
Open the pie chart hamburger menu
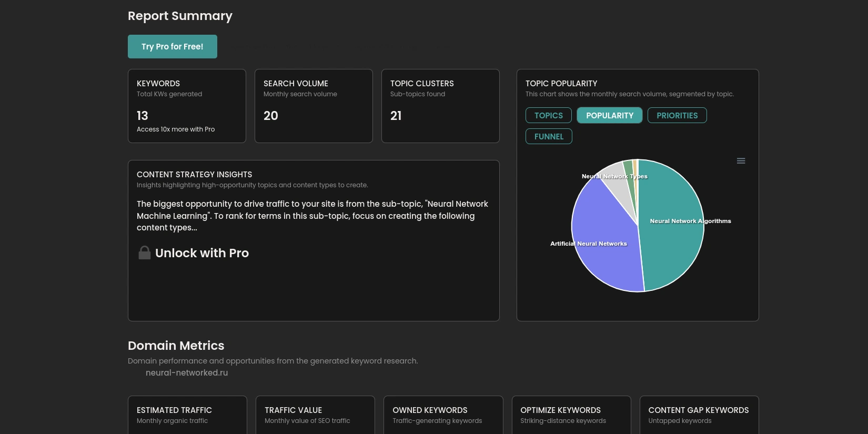(741, 161)
